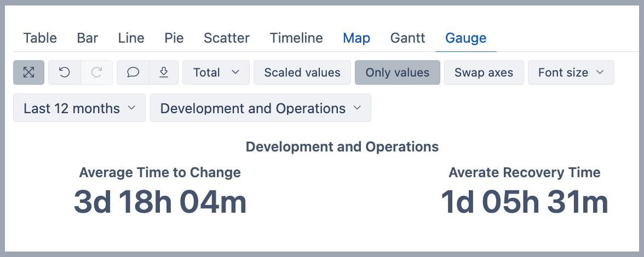Open the Total dropdown
644x257 pixels.
click(216, 73)
